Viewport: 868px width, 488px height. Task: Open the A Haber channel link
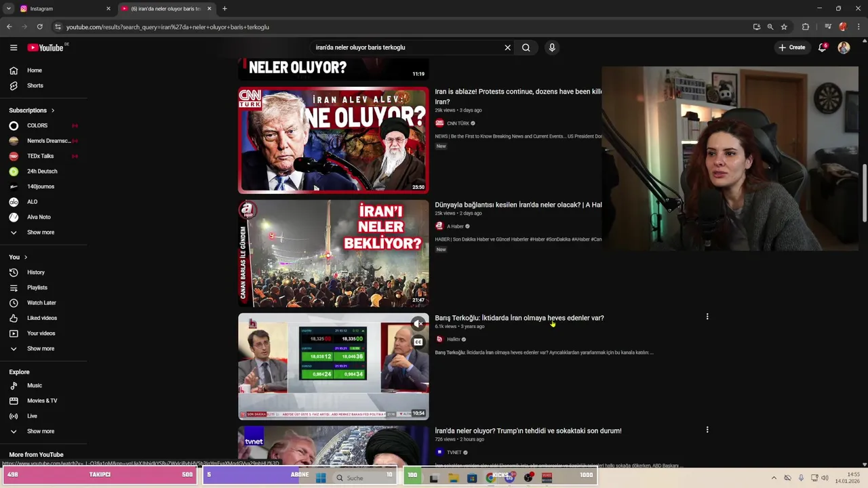click(x=455, y=226)
